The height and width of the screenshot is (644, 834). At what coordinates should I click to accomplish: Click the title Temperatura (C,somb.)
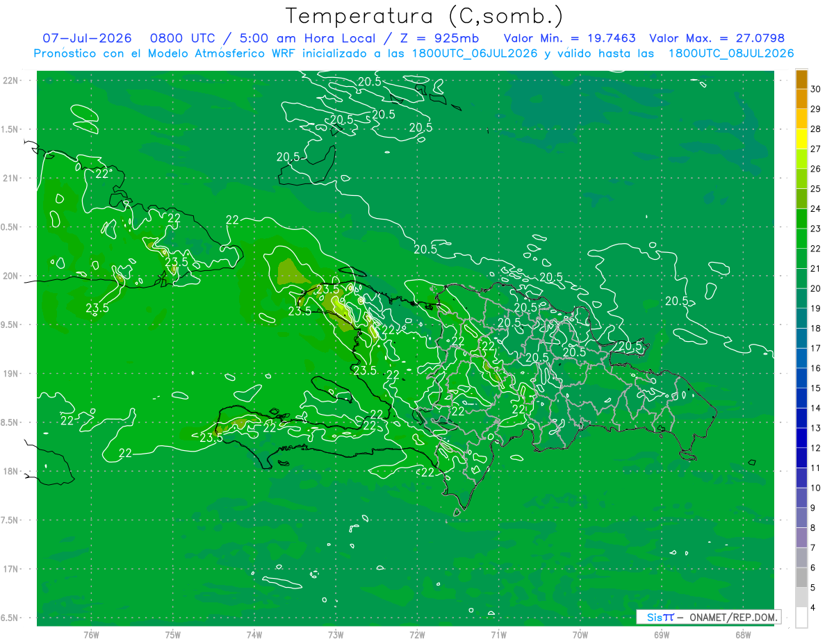[424, 16]
